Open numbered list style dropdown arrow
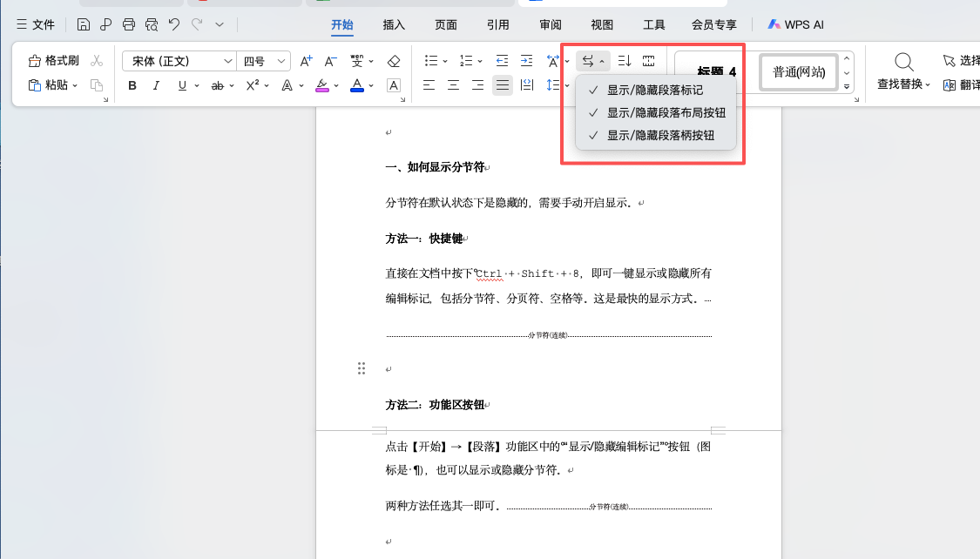Screen dimensions: 980x559 (x=480, y=61)
